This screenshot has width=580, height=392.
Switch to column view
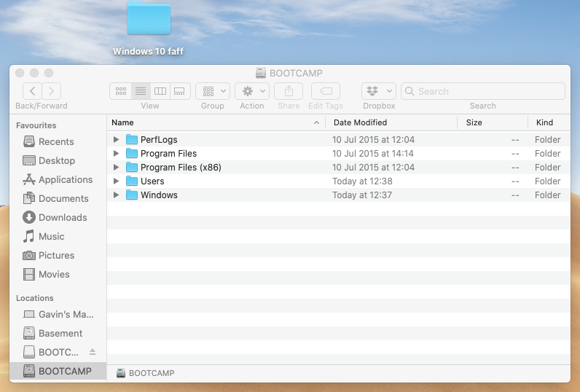(x=160, y=91)
